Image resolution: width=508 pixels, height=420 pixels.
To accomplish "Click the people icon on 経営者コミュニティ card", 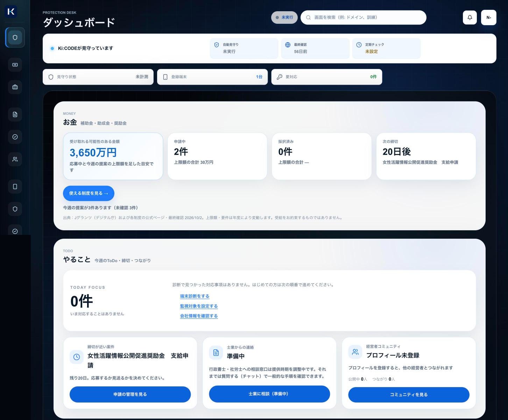I will point(355,352).
